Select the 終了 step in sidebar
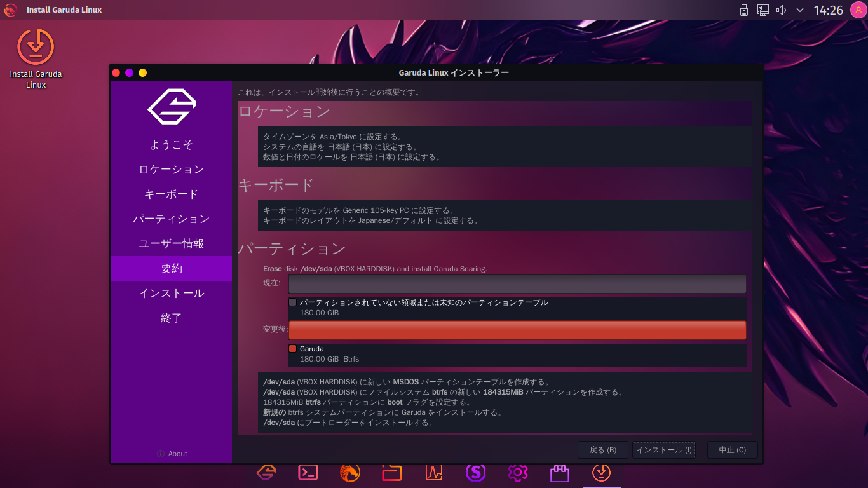 (172, 318)
